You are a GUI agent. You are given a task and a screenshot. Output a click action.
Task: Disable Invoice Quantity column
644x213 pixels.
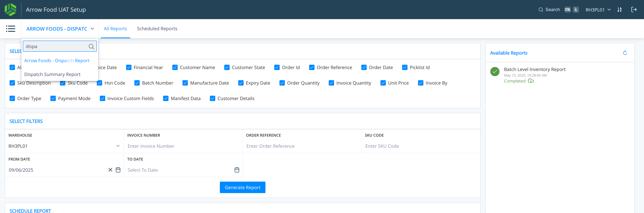pyautogui.click(x=331, y=83)
